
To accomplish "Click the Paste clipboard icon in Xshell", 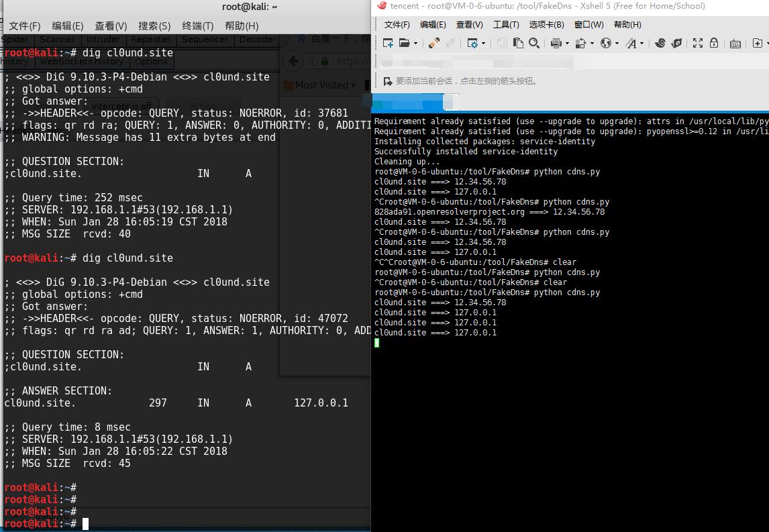I will [518, 43].
